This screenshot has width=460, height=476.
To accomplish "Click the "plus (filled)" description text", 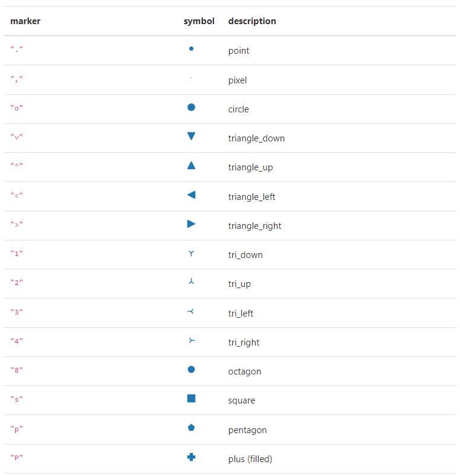I will tap(250, 458).
